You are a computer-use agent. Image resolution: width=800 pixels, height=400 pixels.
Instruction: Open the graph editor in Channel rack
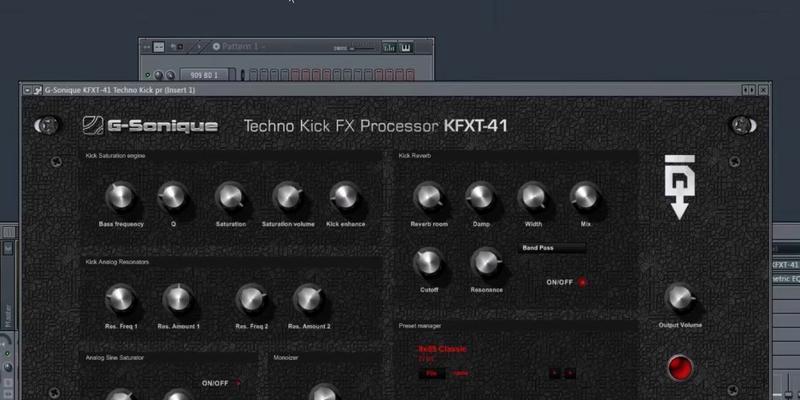click(389, 47)
